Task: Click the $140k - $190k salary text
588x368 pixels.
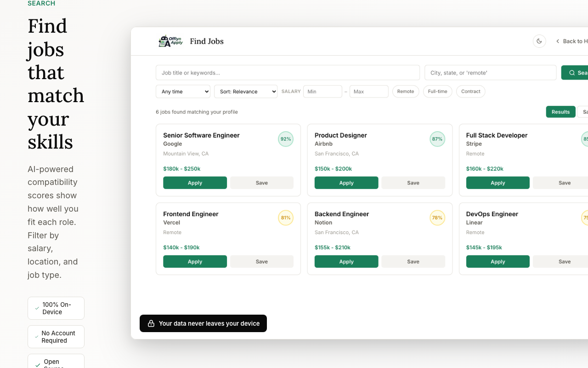Action: [x=181, y=247]
